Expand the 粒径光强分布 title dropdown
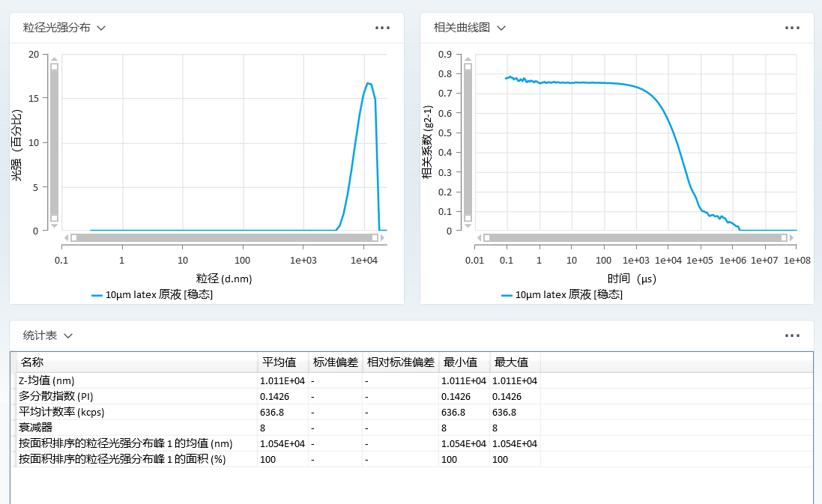The width and height of the screenshot is (822, 504). point(101,28)
